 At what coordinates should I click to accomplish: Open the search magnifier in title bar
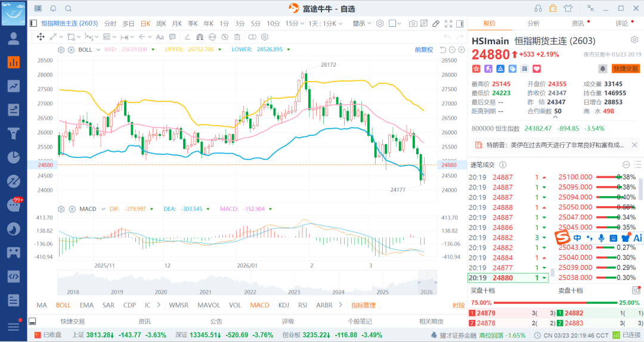tap(68, 8)
